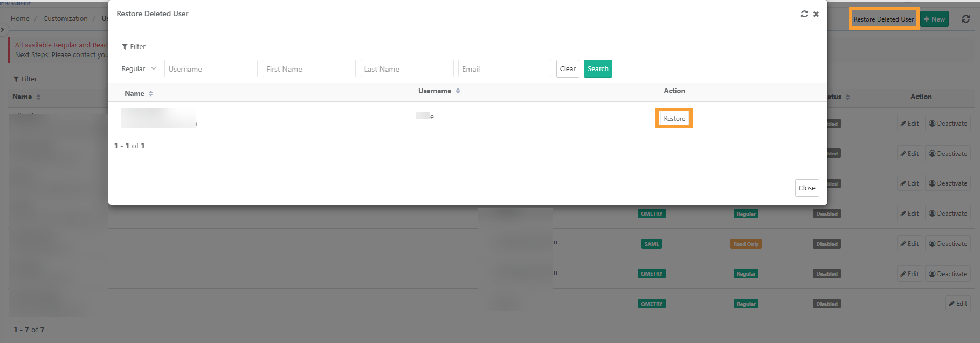The image size is (980, 343).
Task: Click into the First Name field
Action: pyautogui.click(x=308, y=69)
